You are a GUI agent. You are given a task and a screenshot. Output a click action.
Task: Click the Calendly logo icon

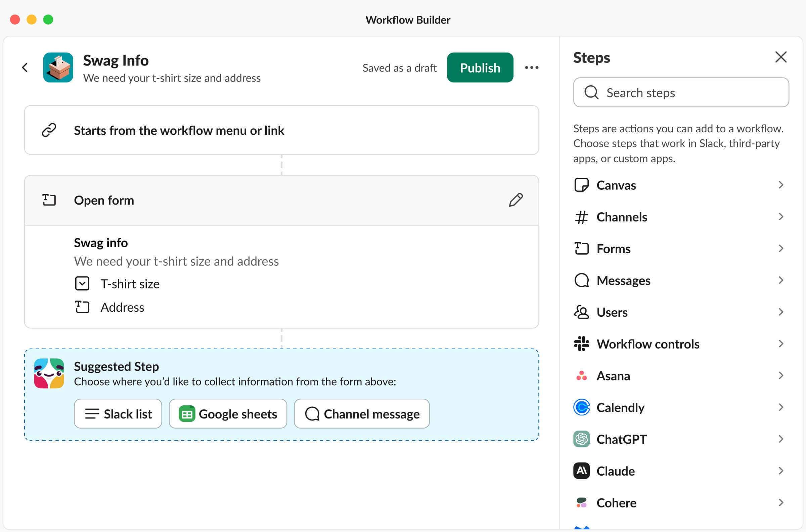click(x=581, y=407)
